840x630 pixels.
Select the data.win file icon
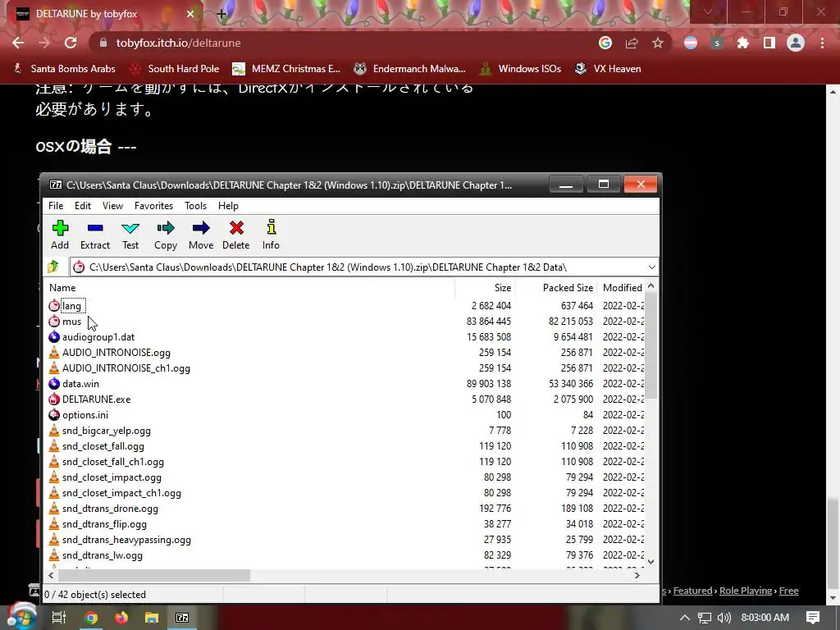pos(54,383)
